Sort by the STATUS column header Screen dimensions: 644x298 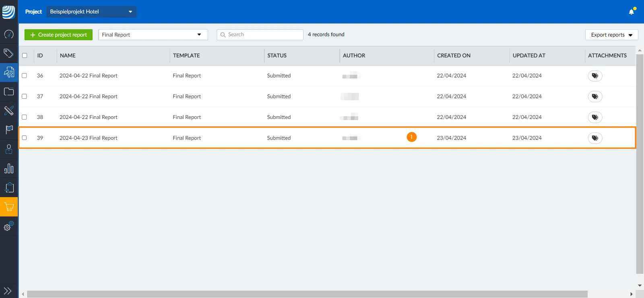click(x=277, y=55)
